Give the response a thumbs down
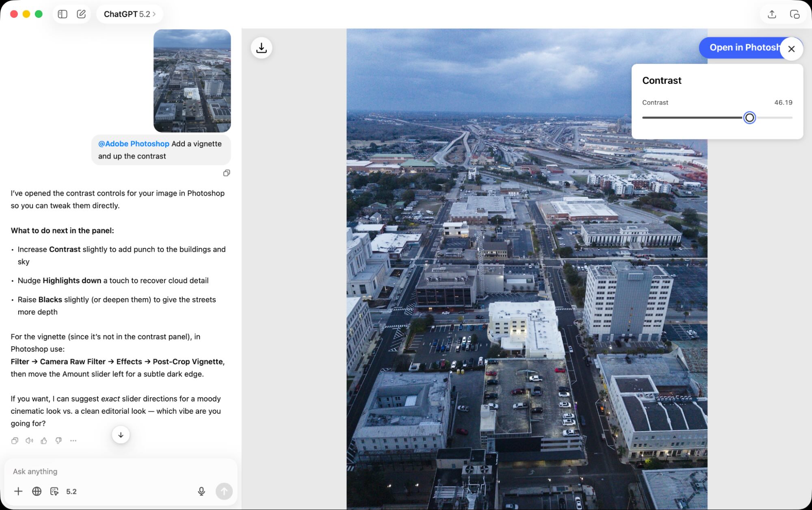Screen dimensions: 812x510 [58, 441]
